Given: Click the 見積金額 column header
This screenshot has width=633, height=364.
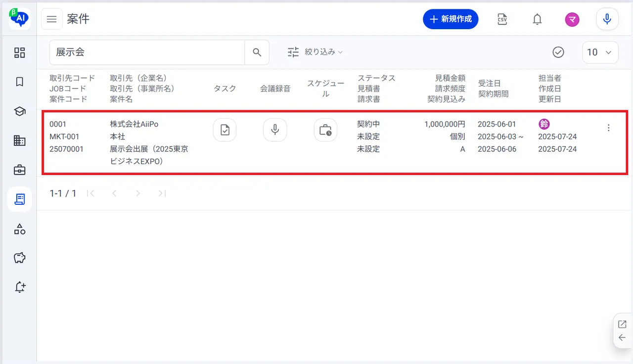Looking at the screenshot, I should click(x=450, y=78).
